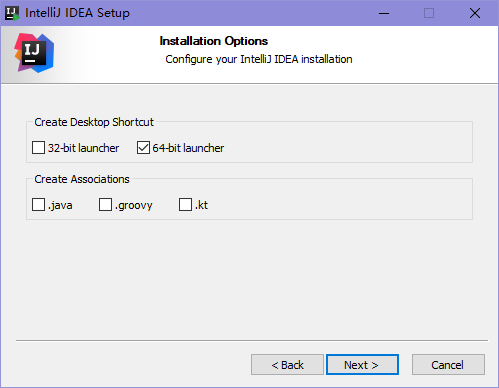Click the IntelliJ IDEA logo in header

34,53
